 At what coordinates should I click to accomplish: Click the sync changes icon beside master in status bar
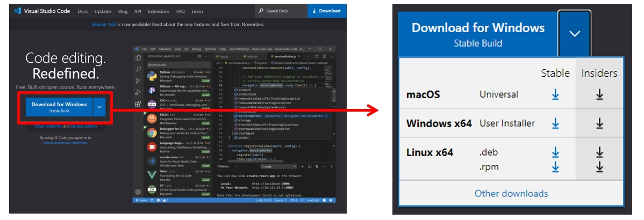[152, 200]
